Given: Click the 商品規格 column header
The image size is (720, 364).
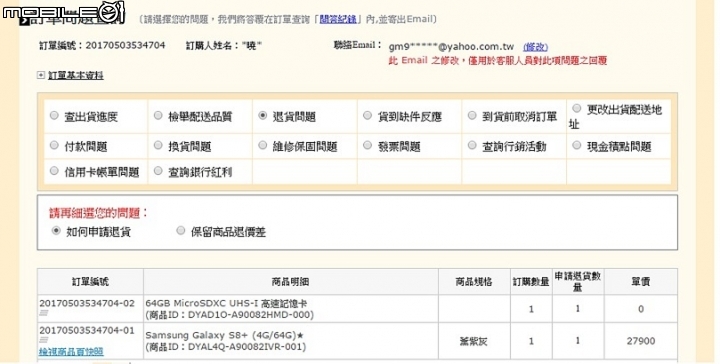Looking at the screenshot, I should click(474, 281).
